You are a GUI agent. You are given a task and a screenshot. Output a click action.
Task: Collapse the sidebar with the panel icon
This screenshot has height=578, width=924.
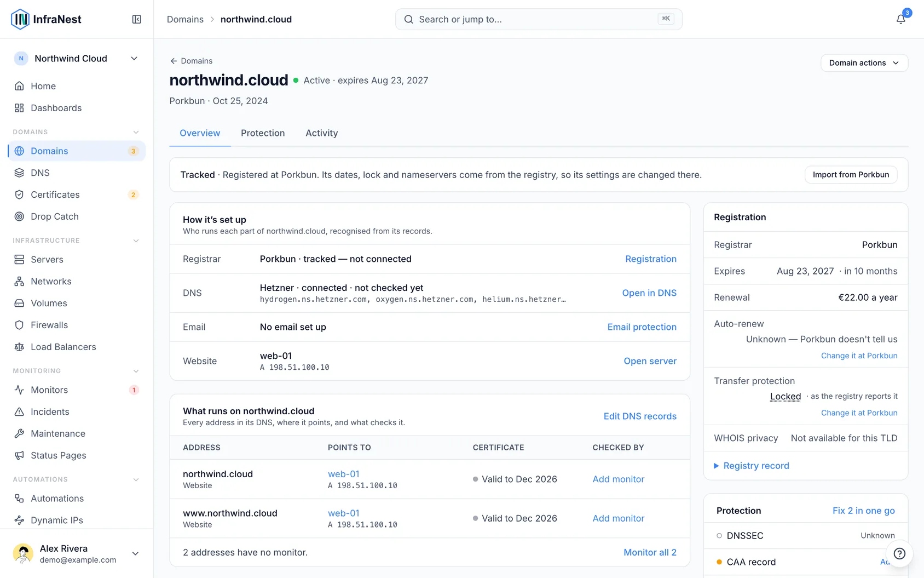click(137, 19)
